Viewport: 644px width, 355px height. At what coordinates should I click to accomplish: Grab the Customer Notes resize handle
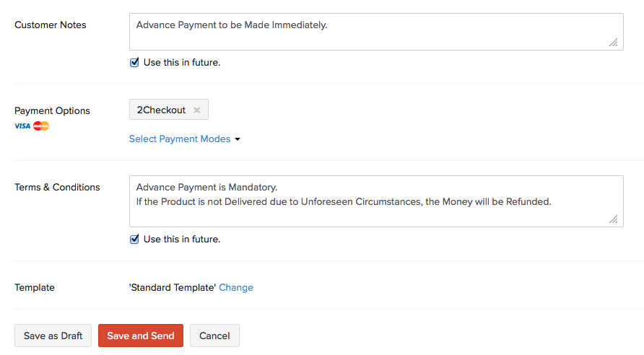click(x=613, y=43)
